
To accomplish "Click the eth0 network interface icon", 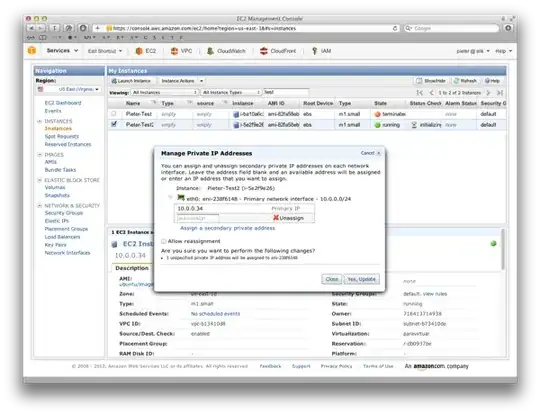I will click(181, 198).
